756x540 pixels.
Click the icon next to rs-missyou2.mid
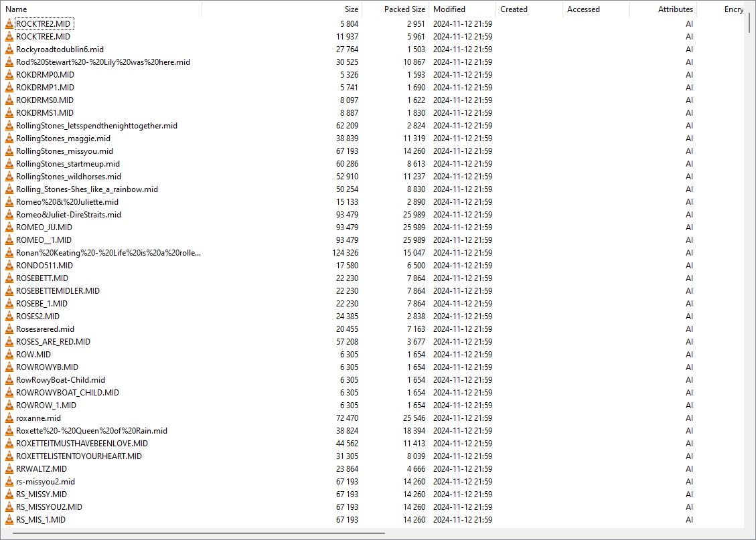[x=9, y=482]
